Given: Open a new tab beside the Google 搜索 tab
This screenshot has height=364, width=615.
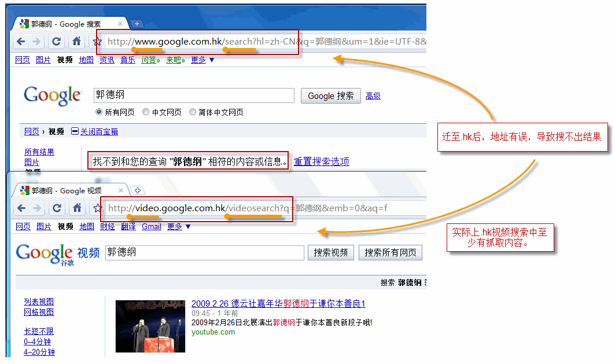Looking at the screenshot, I should click(x=137, y=24).
